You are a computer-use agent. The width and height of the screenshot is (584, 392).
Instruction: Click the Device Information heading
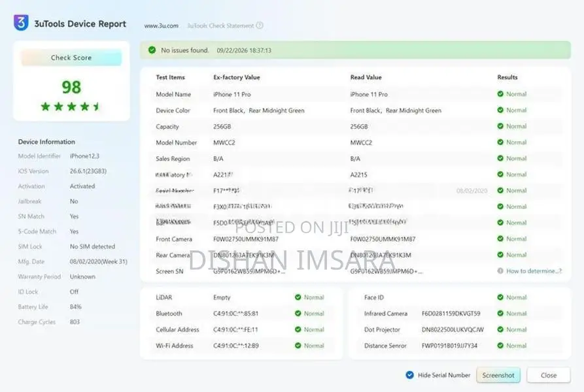point(46,142)
